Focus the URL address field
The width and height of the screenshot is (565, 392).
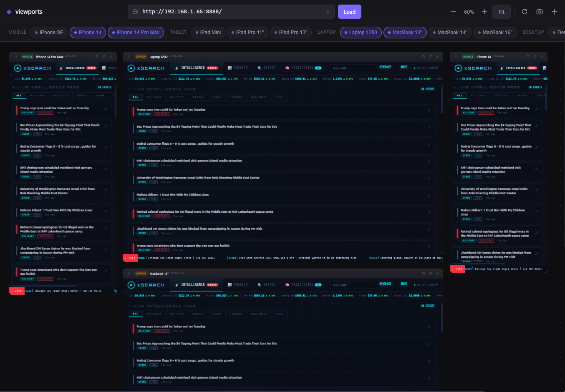tap(232, 12)
